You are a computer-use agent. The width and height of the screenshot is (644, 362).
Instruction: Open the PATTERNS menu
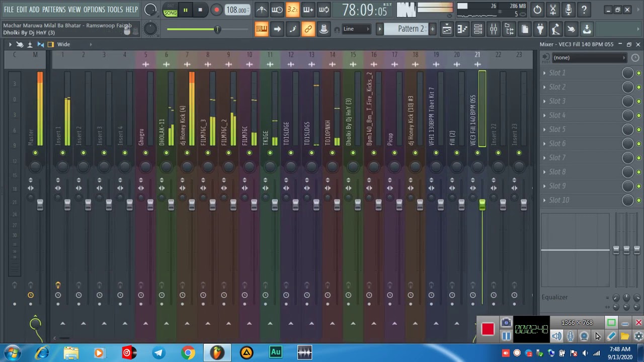tap(54, 10)
